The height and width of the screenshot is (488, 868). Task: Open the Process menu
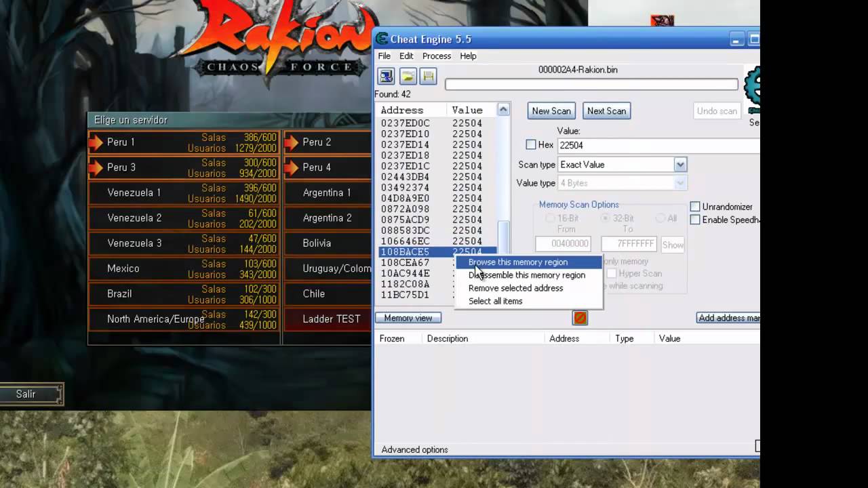pos(437,56)
